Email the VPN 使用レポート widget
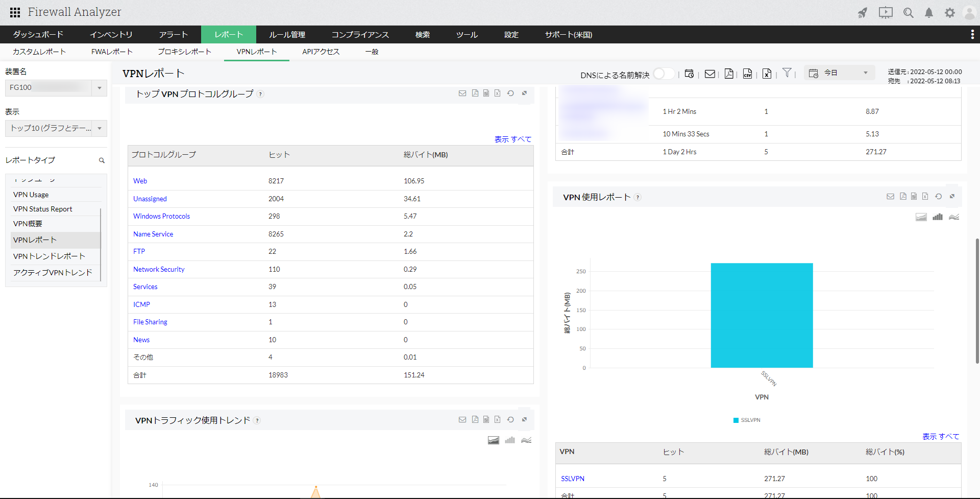Viewport: 980px width, 499px height. point(890,196)
